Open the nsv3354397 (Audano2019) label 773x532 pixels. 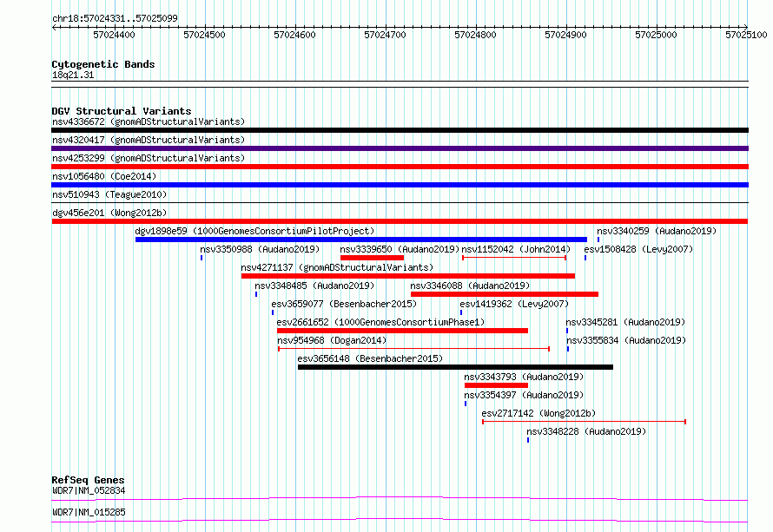click(524, 395)
